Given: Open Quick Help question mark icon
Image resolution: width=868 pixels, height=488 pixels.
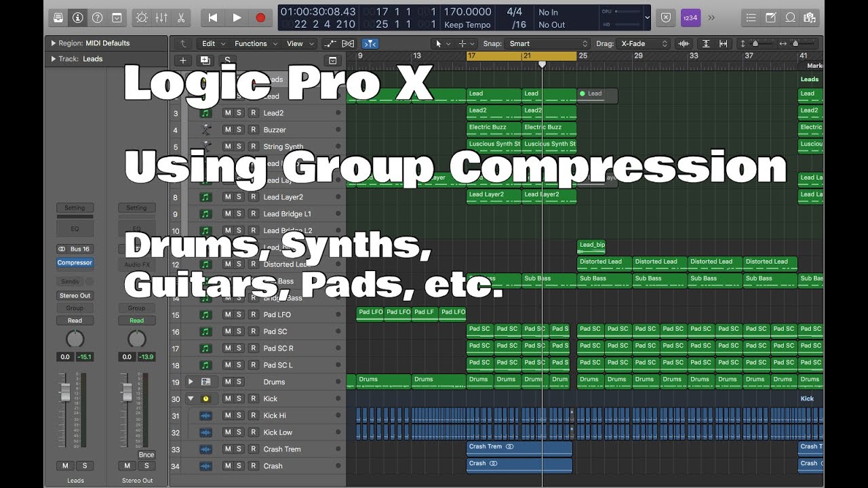Looking at the screenshot, I should [97, 18].
